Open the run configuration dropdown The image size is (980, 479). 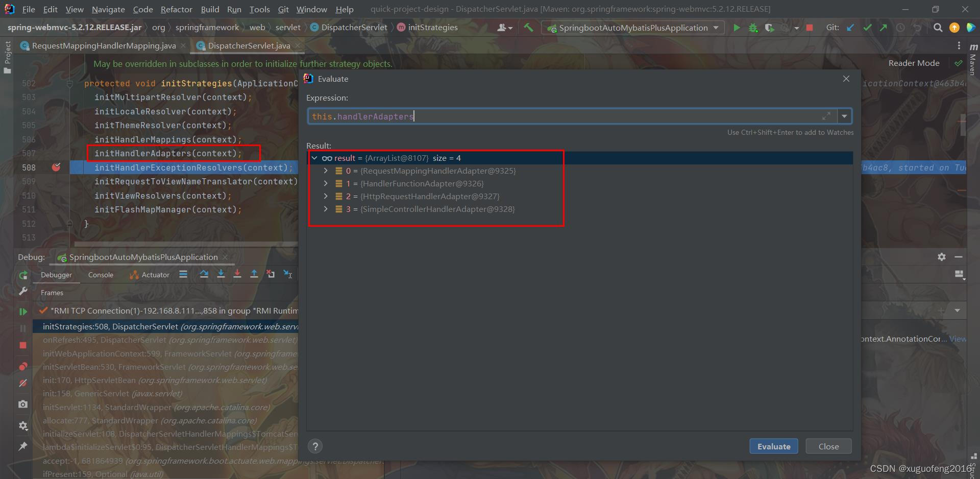633,28
